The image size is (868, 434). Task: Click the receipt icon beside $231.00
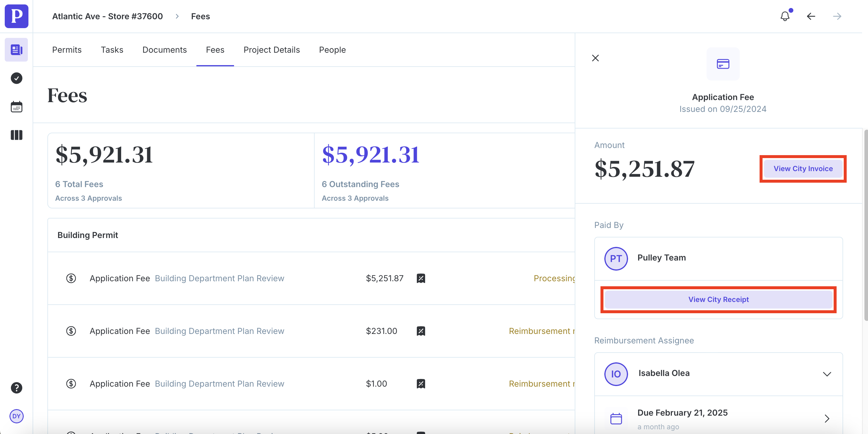coord(421,331)
